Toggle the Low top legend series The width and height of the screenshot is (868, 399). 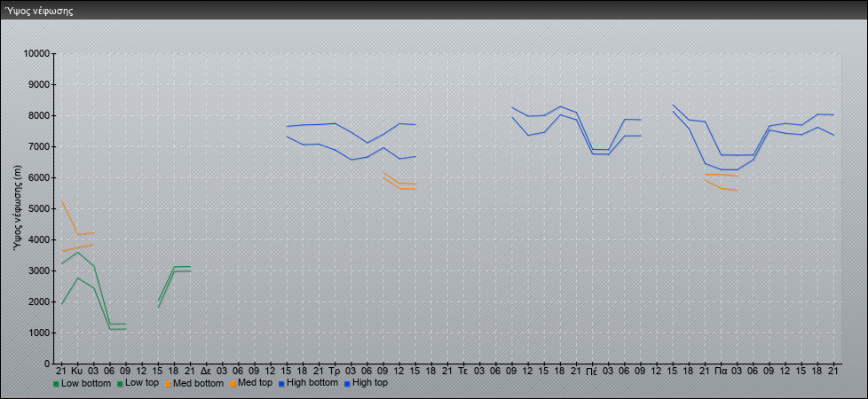point(137,383)
